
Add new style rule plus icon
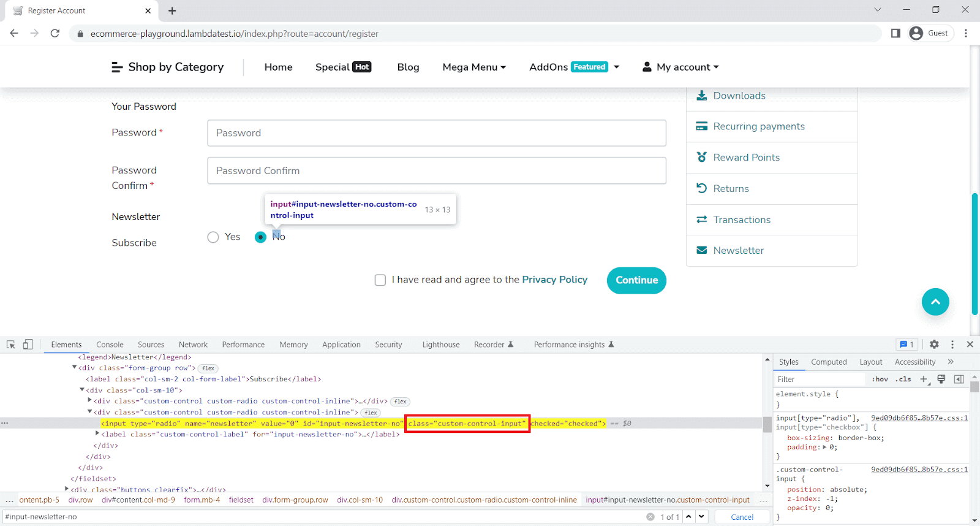924,379
